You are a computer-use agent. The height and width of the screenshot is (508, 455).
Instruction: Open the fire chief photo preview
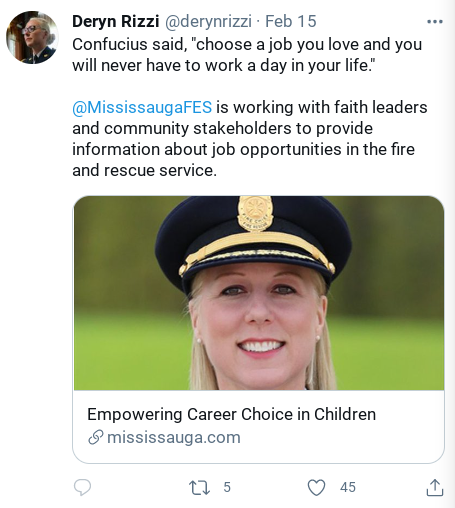point(259,293)
